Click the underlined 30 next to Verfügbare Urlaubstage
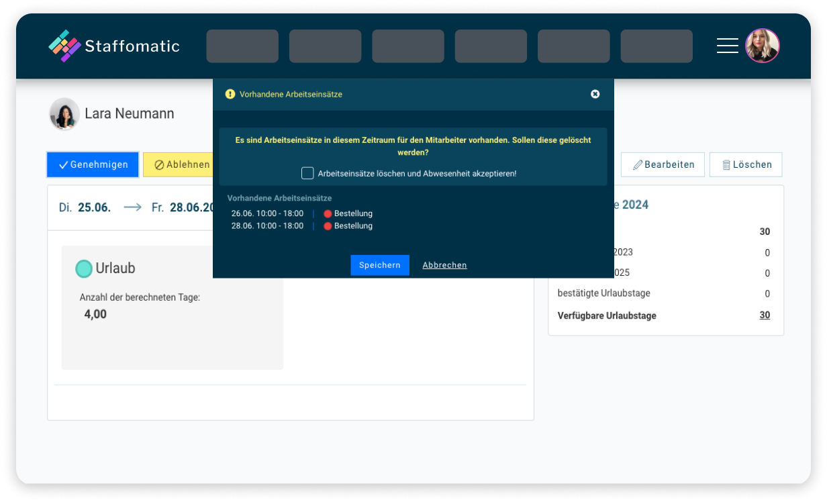The height and width of the screenshot is (504, 827). 765,315
